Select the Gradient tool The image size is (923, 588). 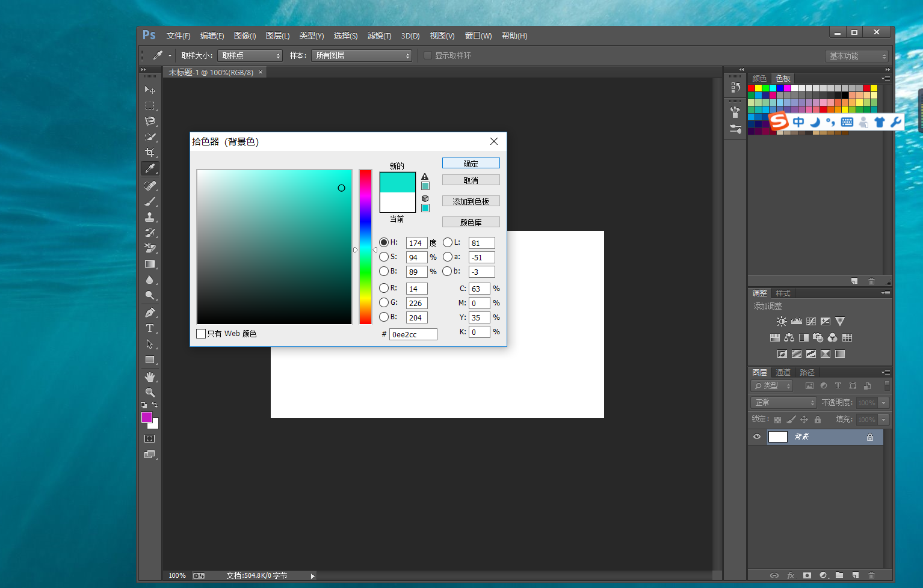[x=150, y=264]
